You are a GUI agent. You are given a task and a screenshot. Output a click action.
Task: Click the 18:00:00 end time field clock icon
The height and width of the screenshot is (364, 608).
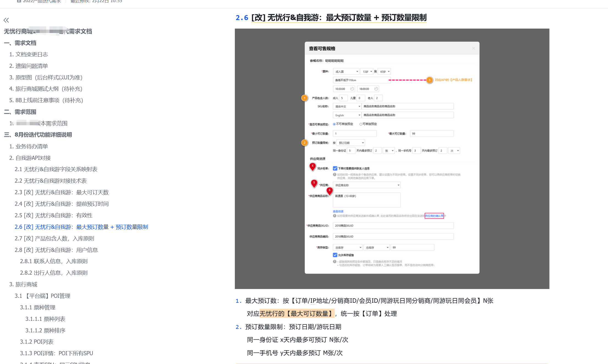[x=376, y=89]
